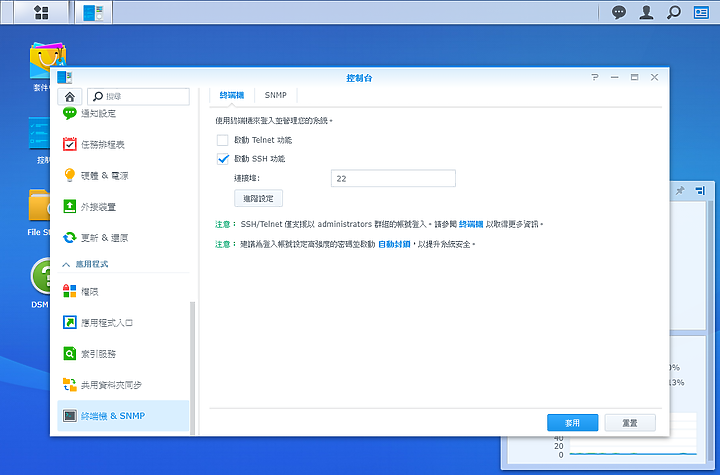This screenshot has height=475, width=720.
Task: Open the notifications speech bubble icon
Action: click(619, 12)
